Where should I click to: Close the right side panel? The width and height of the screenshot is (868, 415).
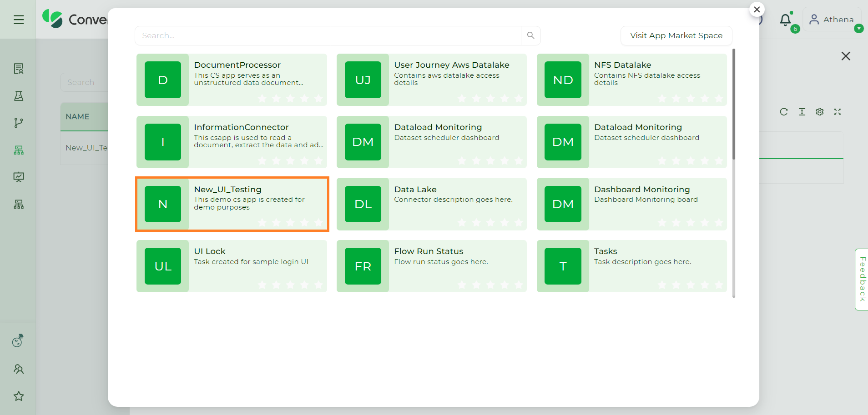846,56
